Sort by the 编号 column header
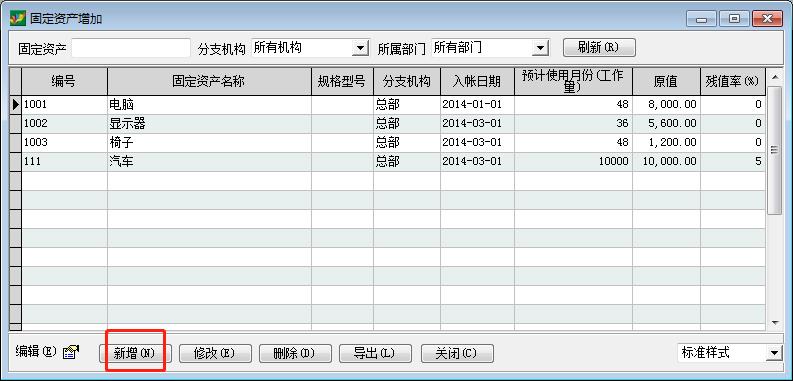 (64, 81)
